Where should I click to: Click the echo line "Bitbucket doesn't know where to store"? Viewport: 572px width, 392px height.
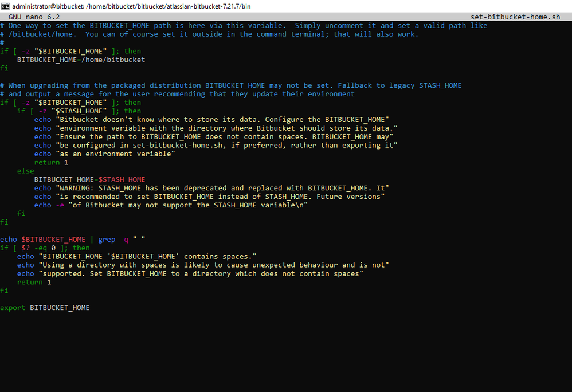click(x=211, y=120)
